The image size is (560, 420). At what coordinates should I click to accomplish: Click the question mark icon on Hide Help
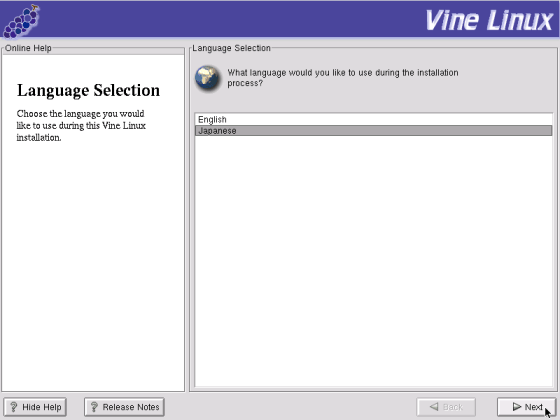coord(14,407)
